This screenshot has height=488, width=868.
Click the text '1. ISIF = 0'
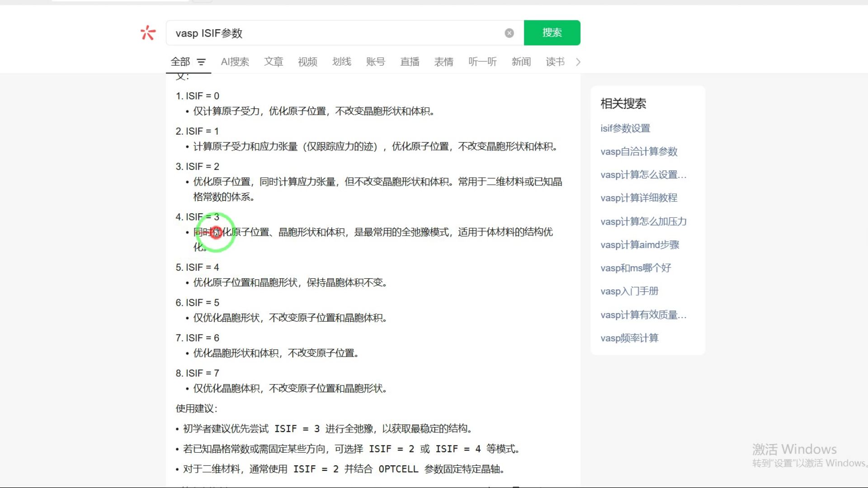point(198,96)
